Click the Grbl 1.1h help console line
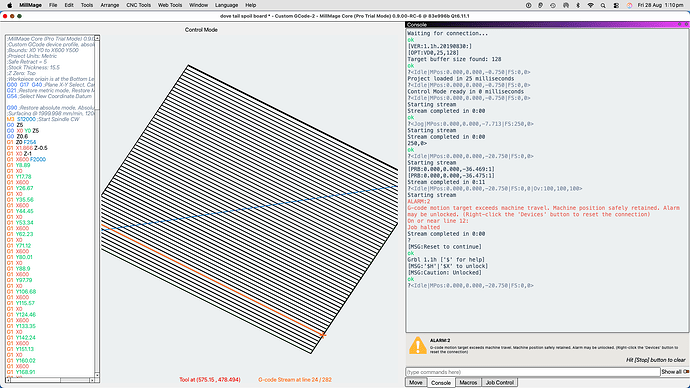The width and height of the screenshot is (690, 388). coord(446,260)
